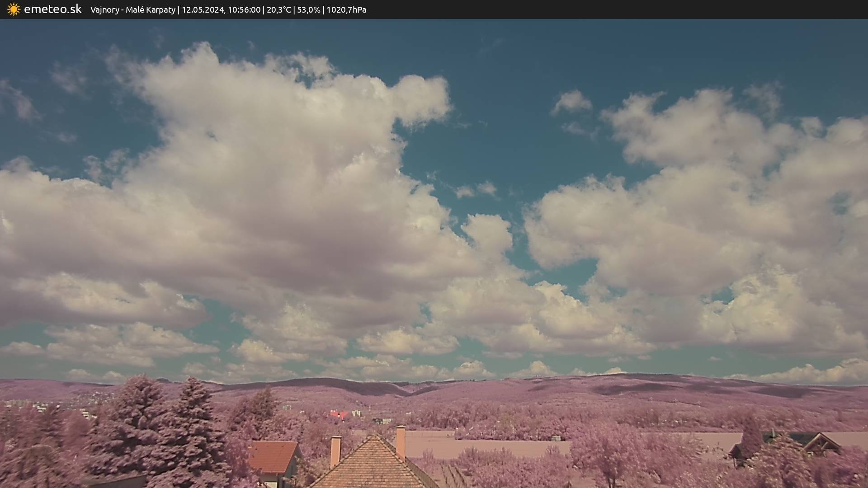Click the timestamp 10:56:00
The height and width of the screenshot is (488, 868).
point(244,9)
